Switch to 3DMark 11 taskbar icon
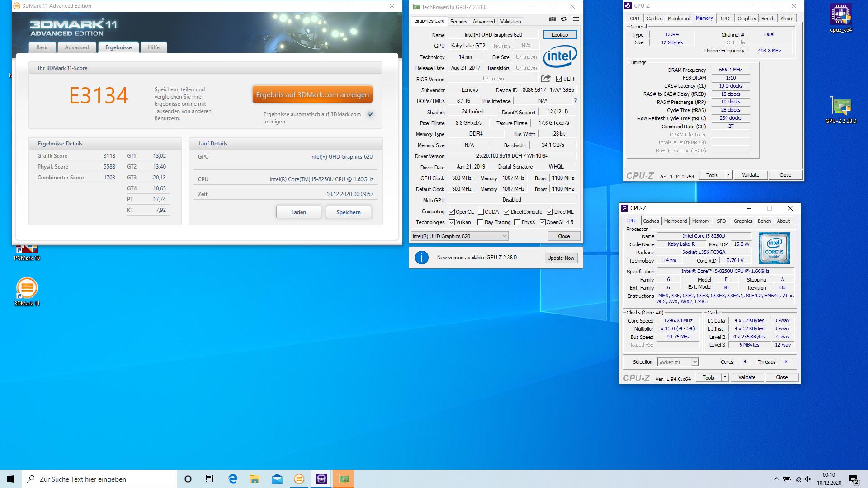 [299, 479]
